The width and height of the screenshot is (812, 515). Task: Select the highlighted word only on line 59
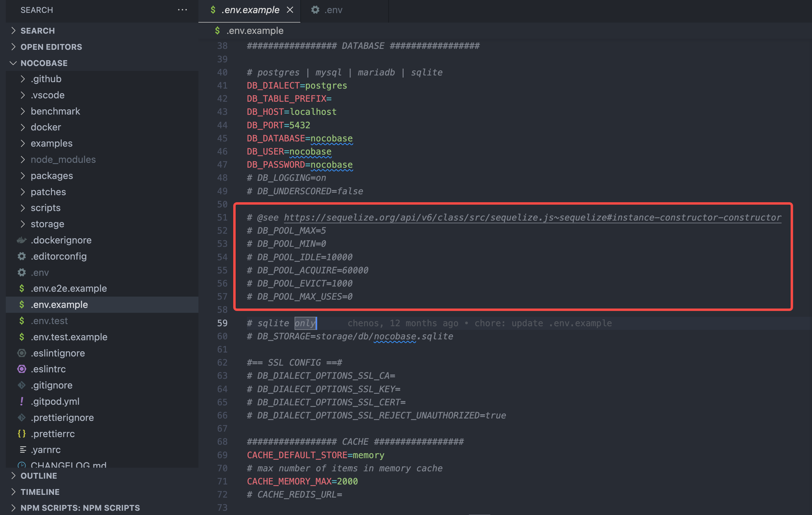tap(305, 323)
